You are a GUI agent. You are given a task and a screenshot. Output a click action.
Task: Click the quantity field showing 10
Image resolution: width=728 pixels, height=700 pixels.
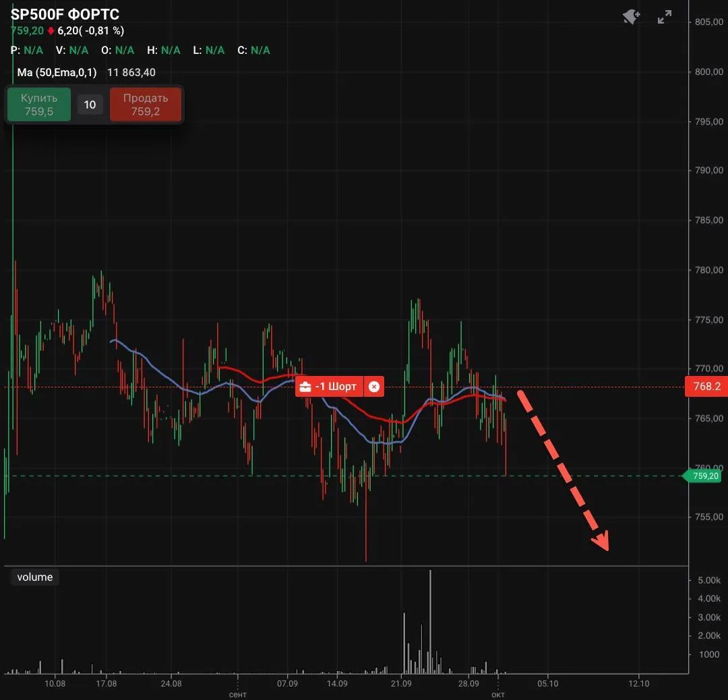[x=90, y=104]
